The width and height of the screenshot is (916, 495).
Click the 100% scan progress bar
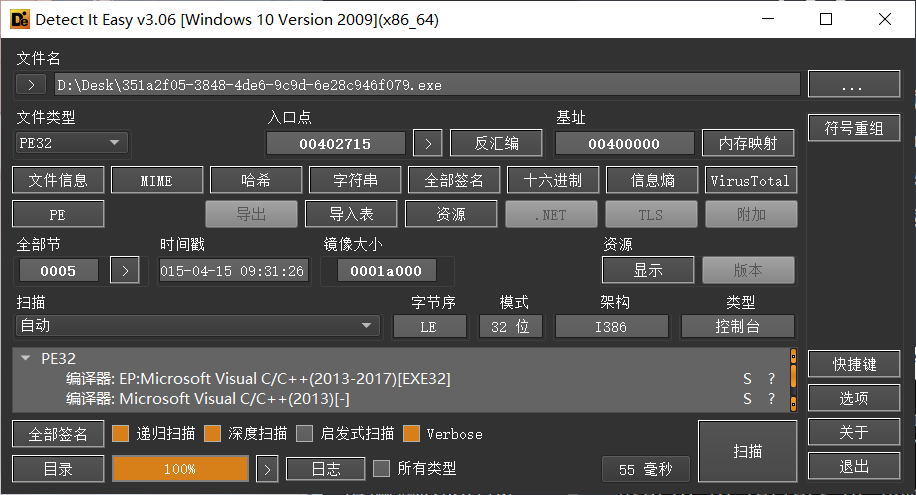click(x=180, y=468)
